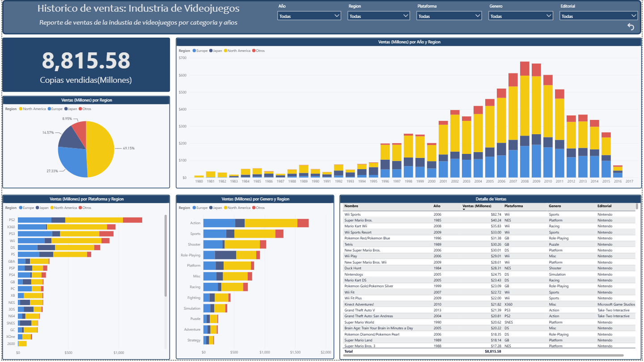Select the Duck Hunt table row
Image resolution: width=644 pixels, height=362 pixels.
click(489, 268)
